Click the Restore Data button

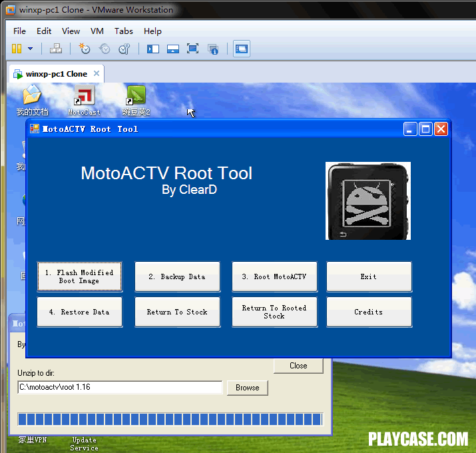pyautogui.click(x=79, y=312)
